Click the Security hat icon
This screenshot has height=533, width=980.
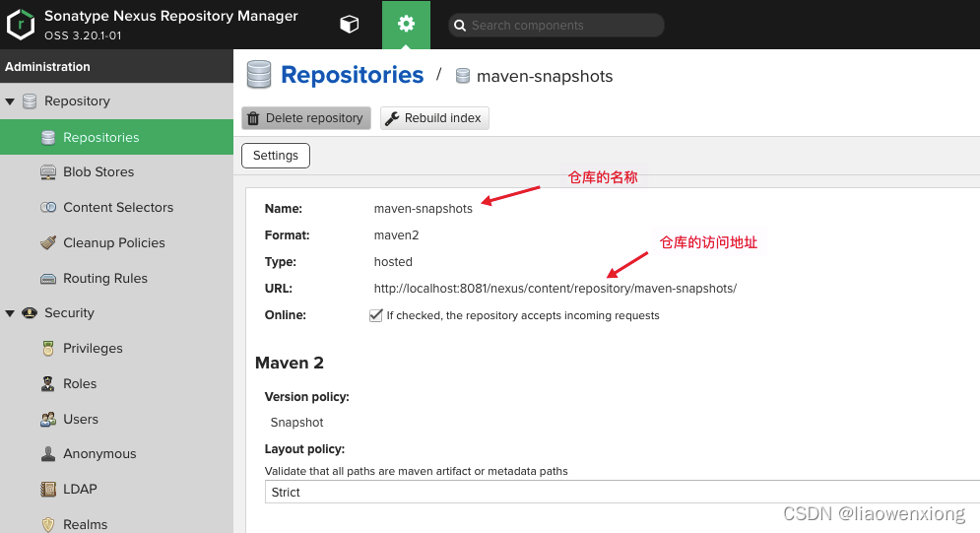pos(30,313)
